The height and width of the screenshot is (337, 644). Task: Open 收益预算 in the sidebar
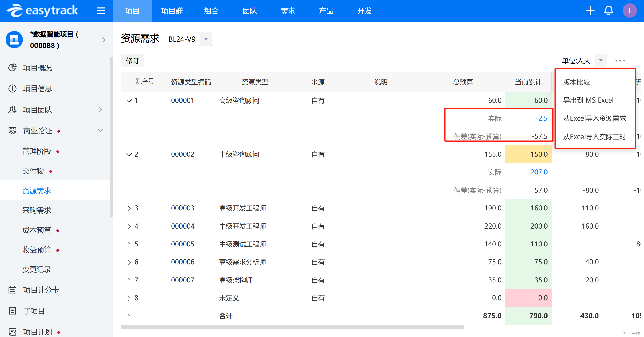click(x=37, y=250)
